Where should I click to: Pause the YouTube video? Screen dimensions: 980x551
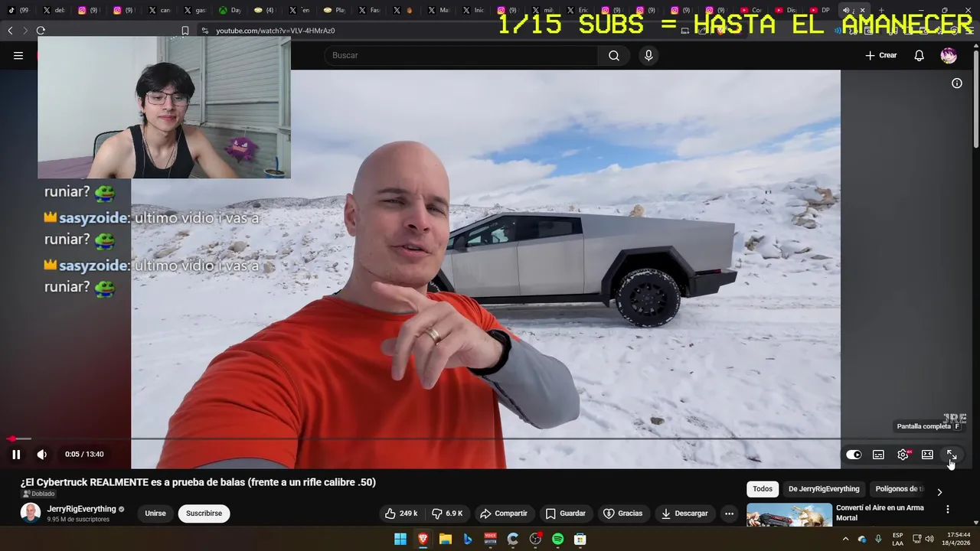coord(16,455)
